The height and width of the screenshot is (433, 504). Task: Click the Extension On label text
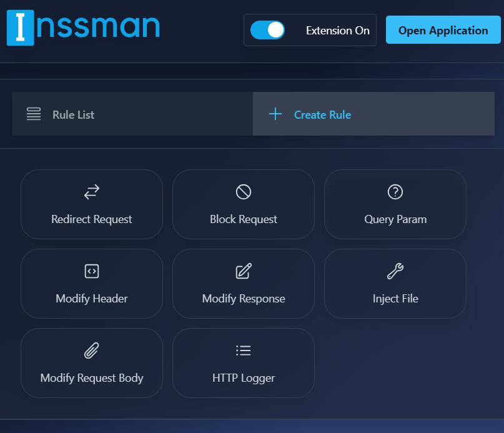click(338, 31)
